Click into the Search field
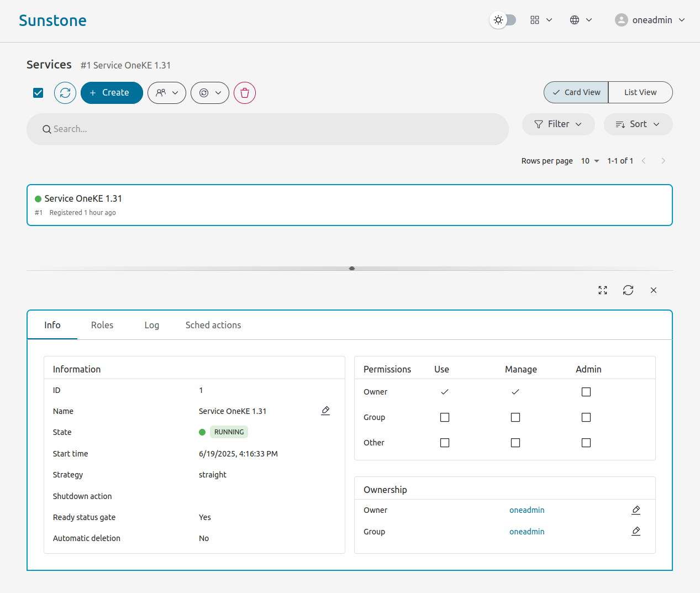 (x=267, y=129)
